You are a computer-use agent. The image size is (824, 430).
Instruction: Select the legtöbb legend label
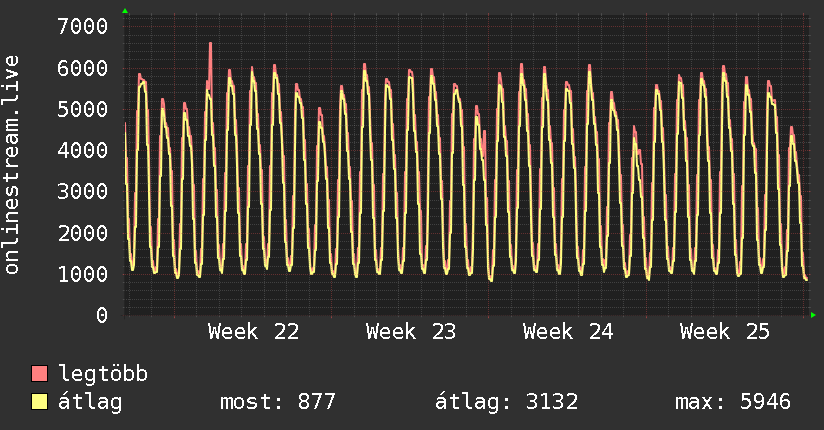(103, 373)
